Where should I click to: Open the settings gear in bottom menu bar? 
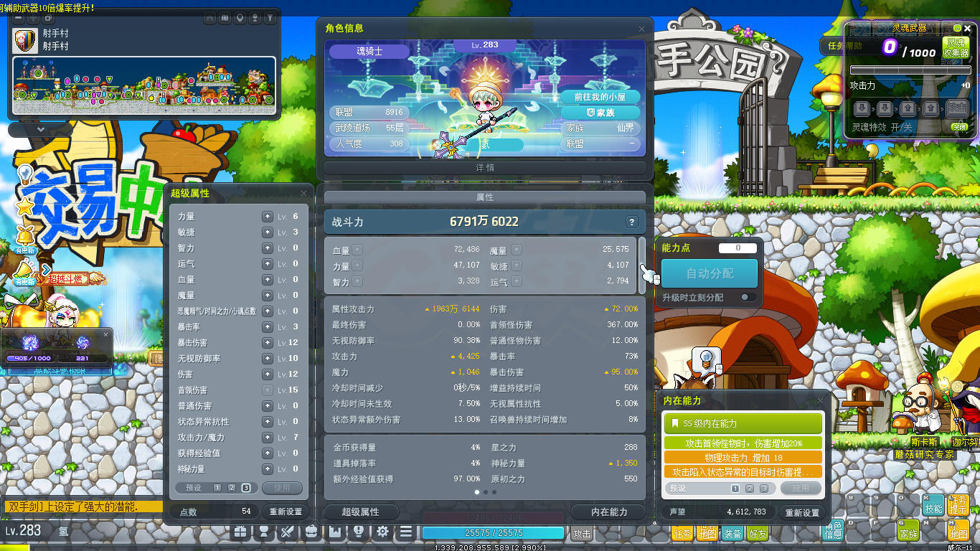point(382,532)
